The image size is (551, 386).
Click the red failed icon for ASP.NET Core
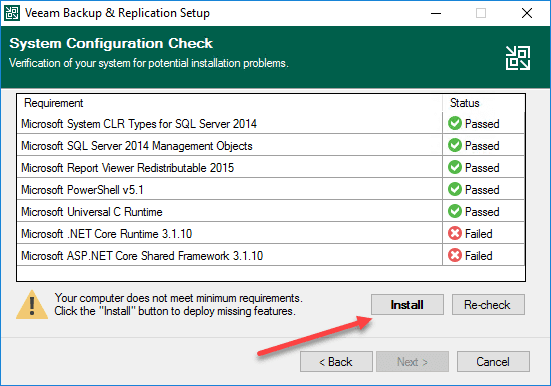point(455,256)
